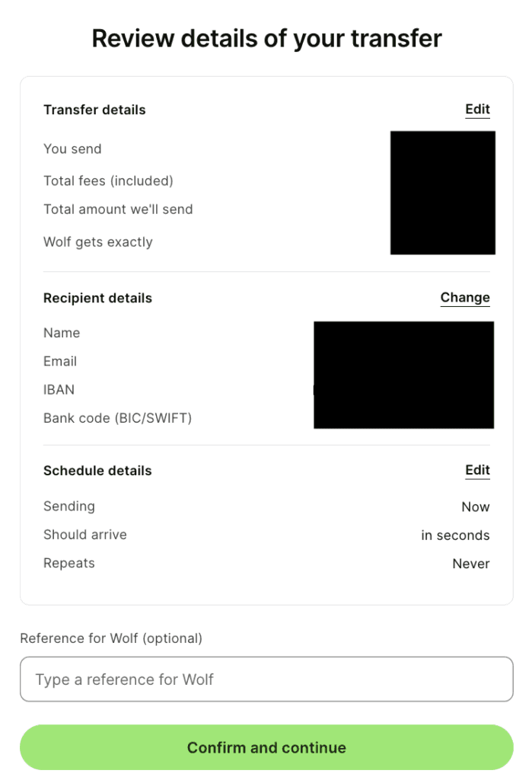
Task: Click the 'Now' sending value
Action: pos(476,507)
